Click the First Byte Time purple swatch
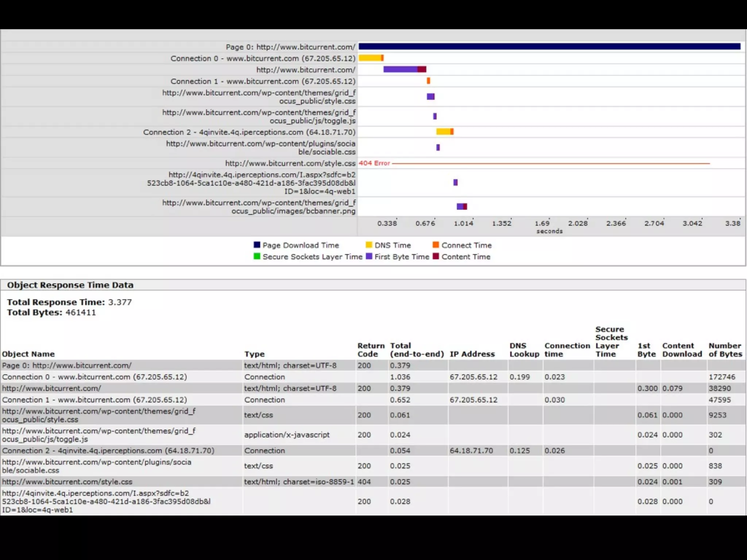 369,256
